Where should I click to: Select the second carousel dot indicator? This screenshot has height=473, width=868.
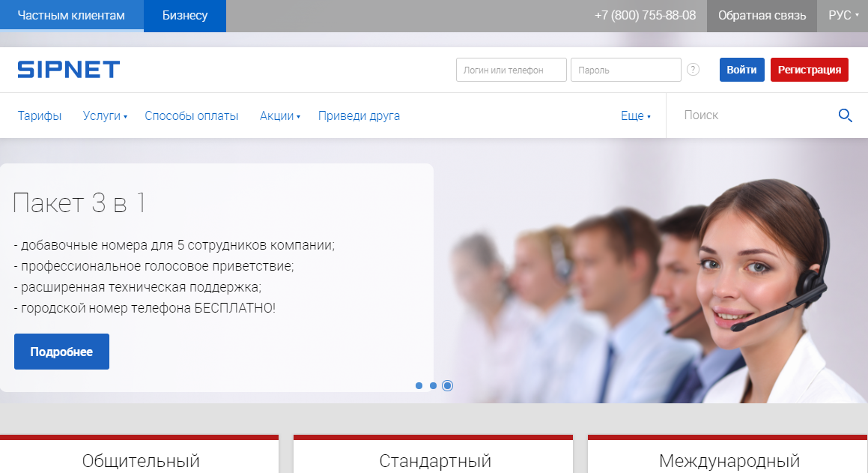pos(432,385)
